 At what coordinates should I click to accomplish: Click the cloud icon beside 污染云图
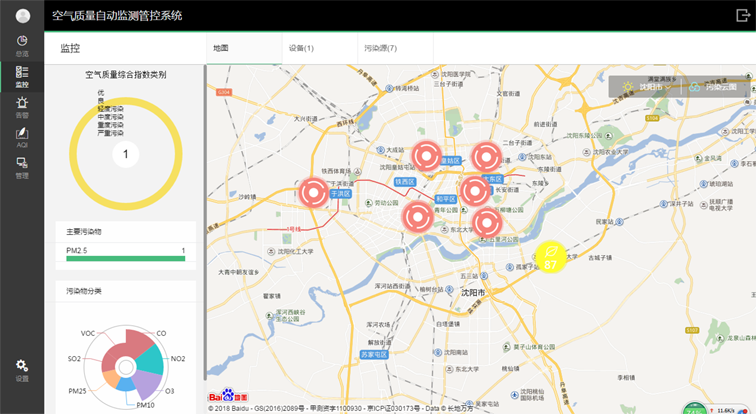tap(694, 87)
